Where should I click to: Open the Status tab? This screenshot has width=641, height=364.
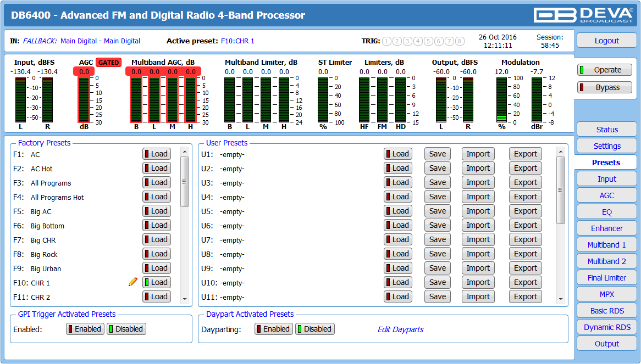tap(607, 130)
